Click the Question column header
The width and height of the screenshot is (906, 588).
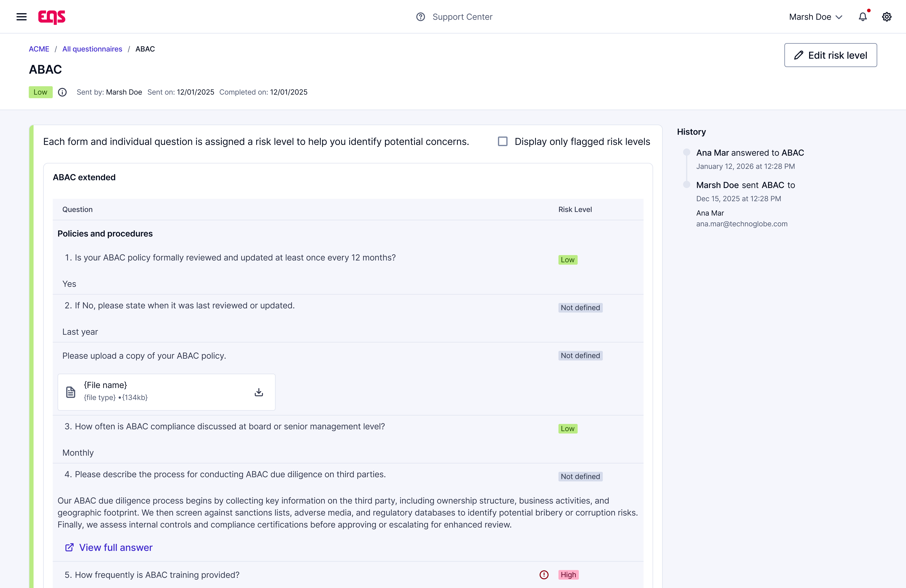point(77,210)
